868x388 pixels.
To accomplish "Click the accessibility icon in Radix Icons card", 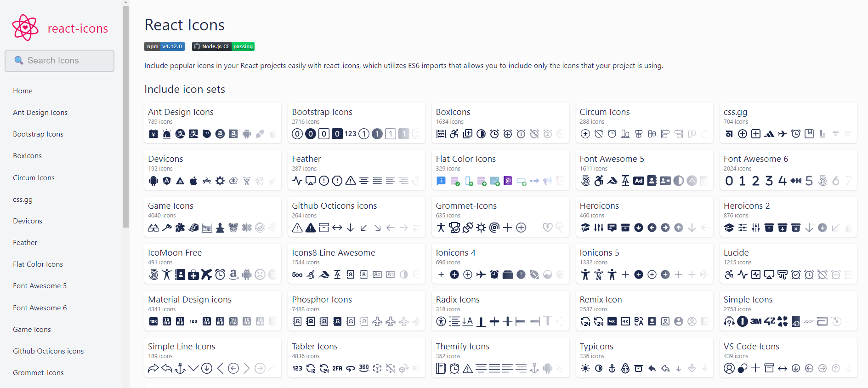I will pos(441,321).
